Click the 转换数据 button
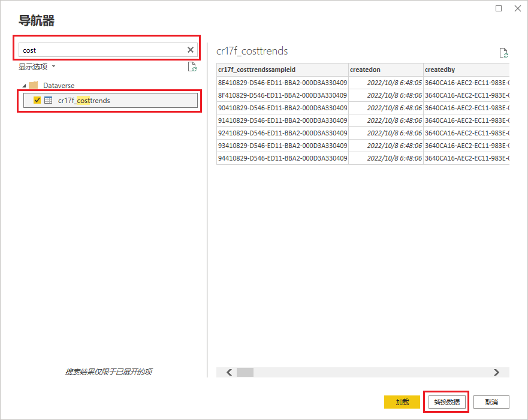Viewport: 528px width, 420px height. 446,402
